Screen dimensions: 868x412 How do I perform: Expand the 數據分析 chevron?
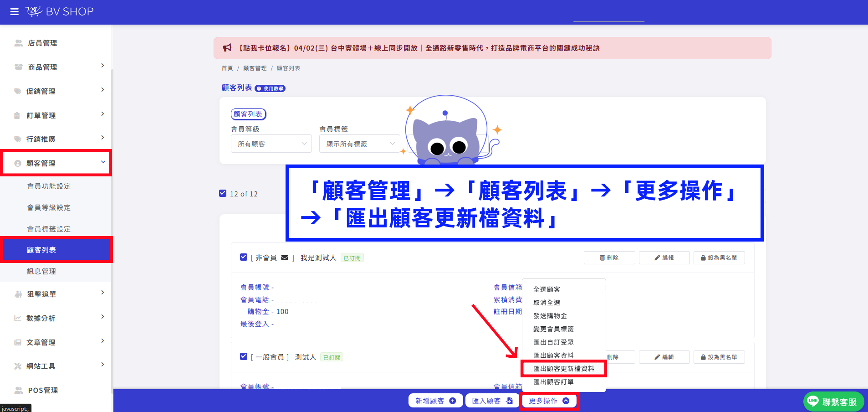(x=102, y=317)
